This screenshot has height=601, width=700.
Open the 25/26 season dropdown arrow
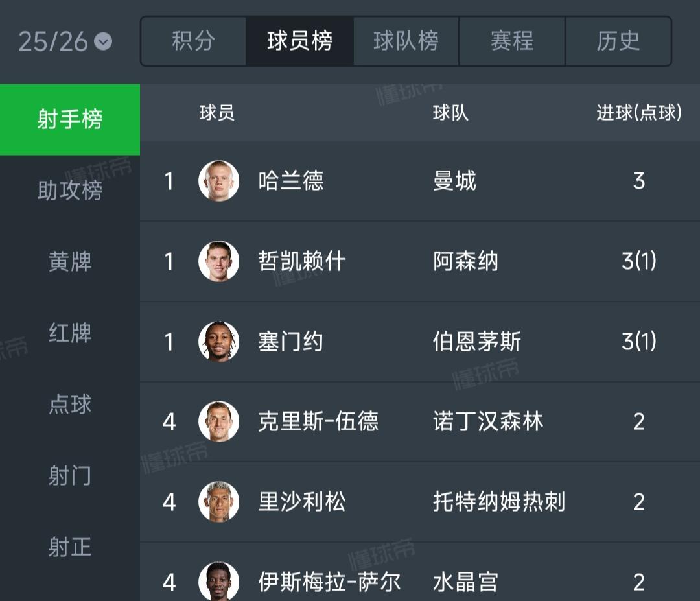(103, 41)
